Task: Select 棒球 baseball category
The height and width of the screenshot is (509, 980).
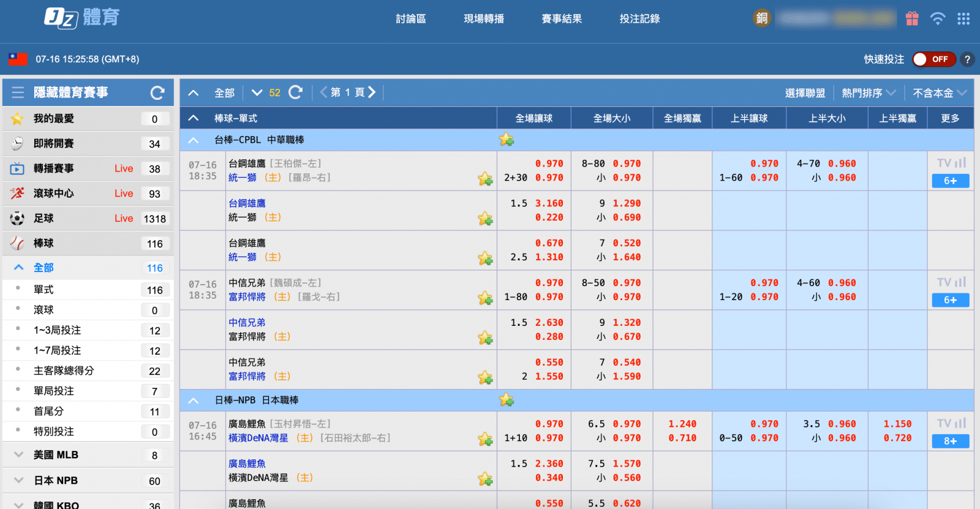Action: pyautogui.click(x=88, y=244)
